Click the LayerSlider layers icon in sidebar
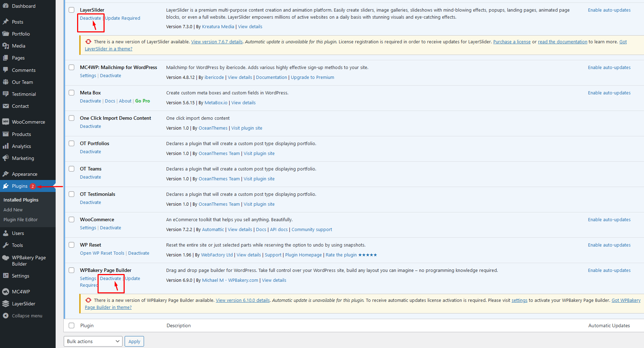Screen dimensions: 644x348 pos(6,304)
